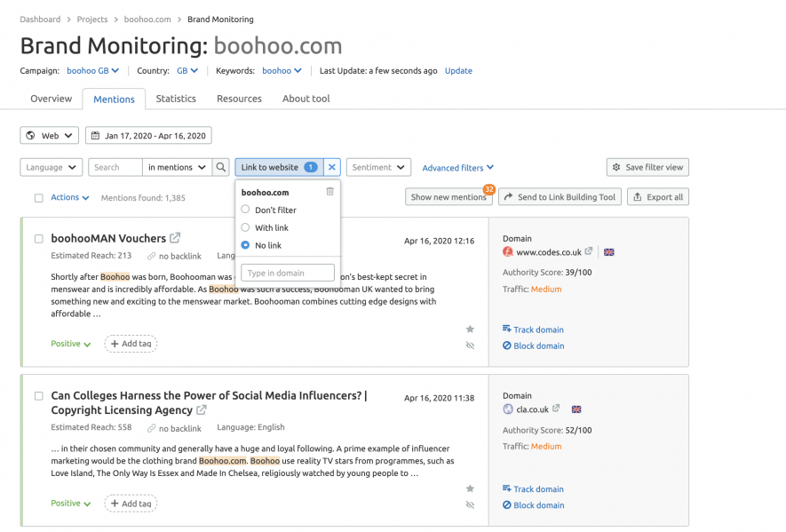Click calendar icon in date range
786x532 pixels.
(x=95, y=135)
